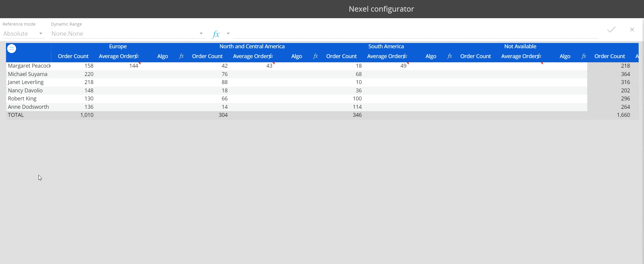Screen dimensions: 644x264
Task: Click the blue fx formula icon
Action: pos(215,34)
